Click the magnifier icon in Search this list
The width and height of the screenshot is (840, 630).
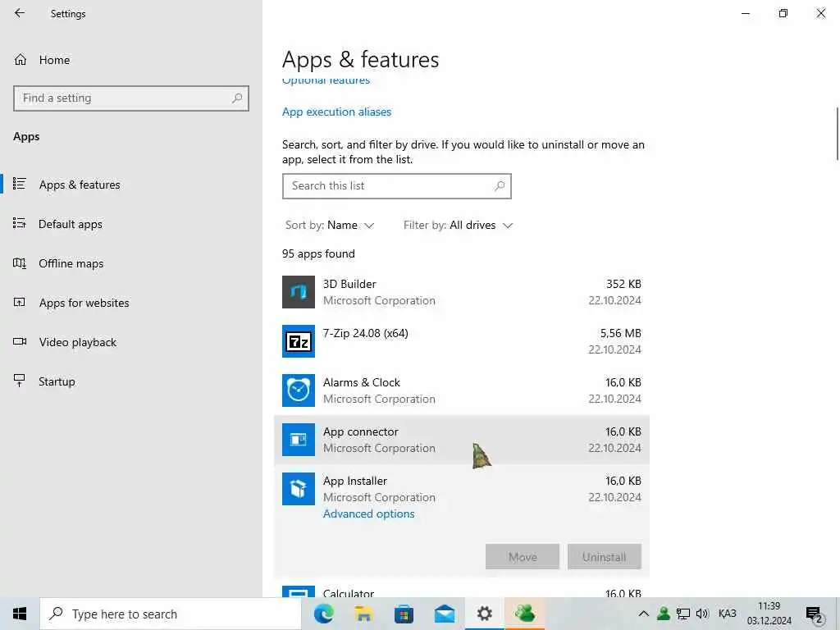[x=500, y=186]
